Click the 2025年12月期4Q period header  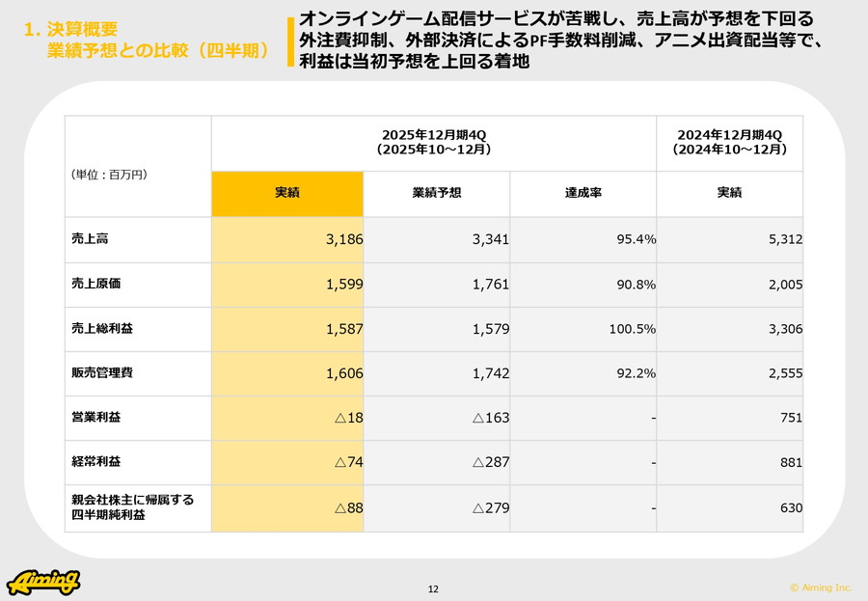tap(434, 142)
